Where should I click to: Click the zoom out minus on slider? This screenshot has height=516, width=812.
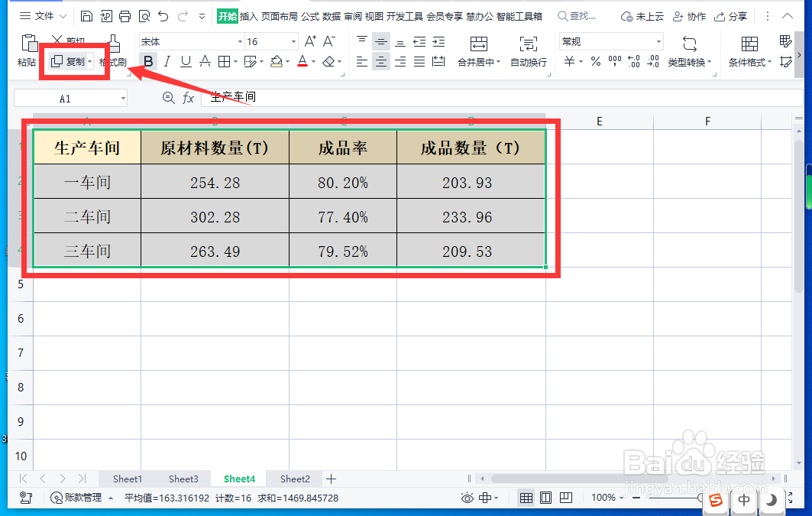point(636,498)
